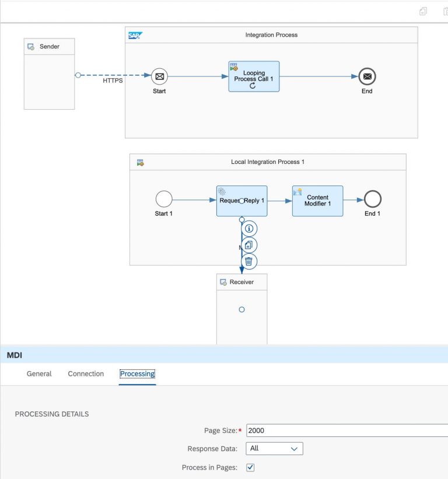This screenshot has width=448, height=479.
Task: Click the copy icon on the connection arrow
Action: click(x=249, y=245)
